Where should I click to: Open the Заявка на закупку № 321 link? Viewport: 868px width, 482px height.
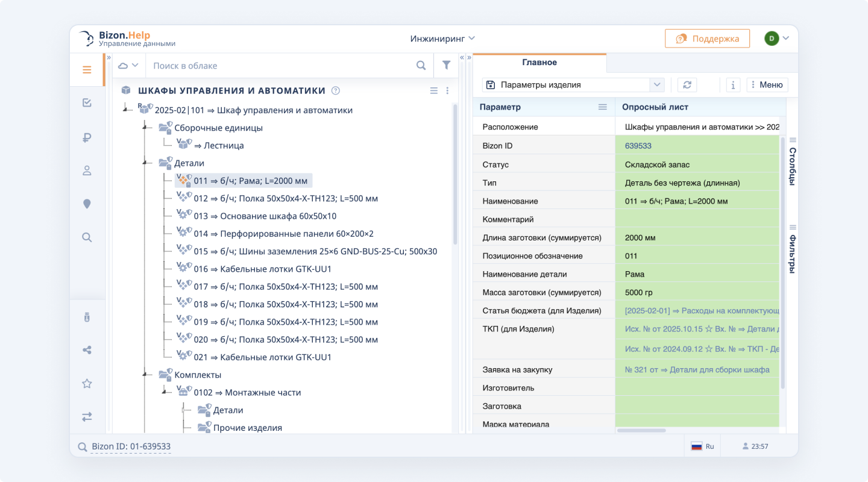point(698,369)
